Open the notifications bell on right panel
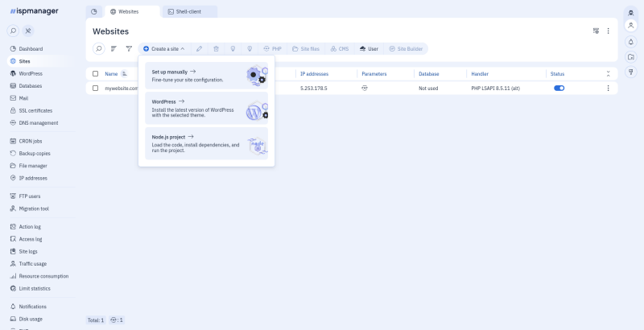Screen dimensions: 644x330 point(631,42)
